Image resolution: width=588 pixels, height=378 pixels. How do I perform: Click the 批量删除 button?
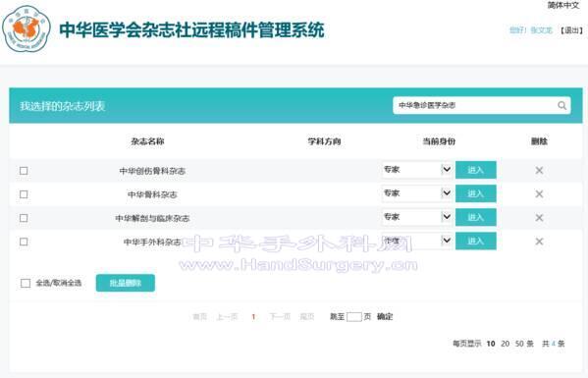[126, 283]
